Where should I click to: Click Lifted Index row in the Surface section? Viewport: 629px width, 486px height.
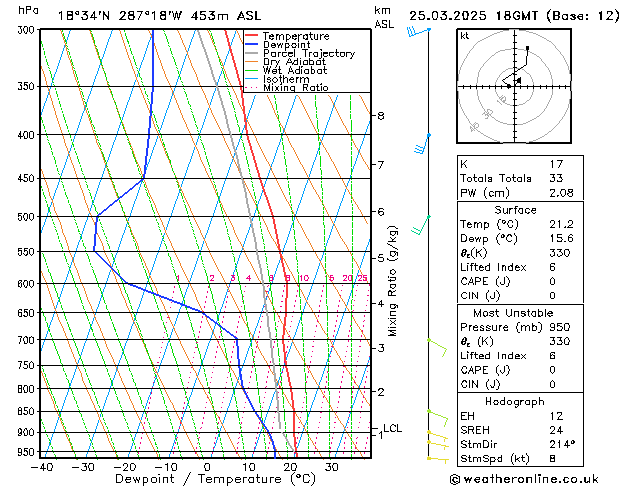click(520, 267)
